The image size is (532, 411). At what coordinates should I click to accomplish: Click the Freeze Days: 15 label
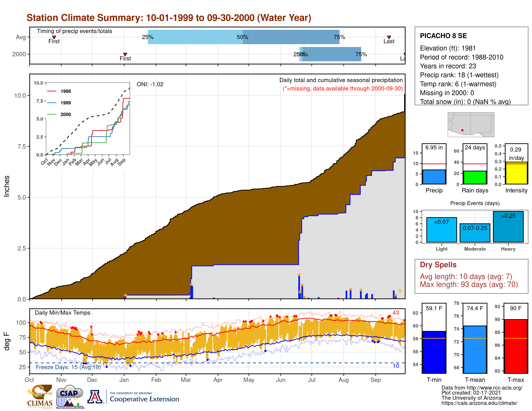[68, 367]
